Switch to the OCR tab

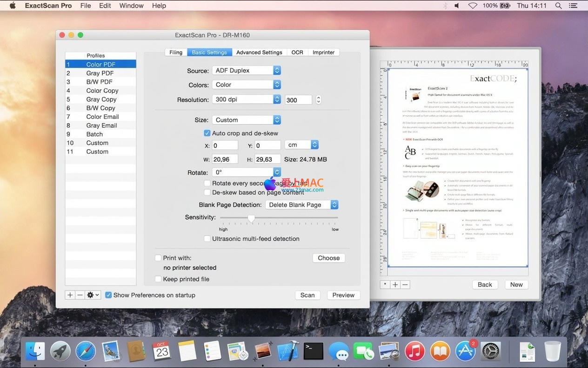[x=297, y=53]
